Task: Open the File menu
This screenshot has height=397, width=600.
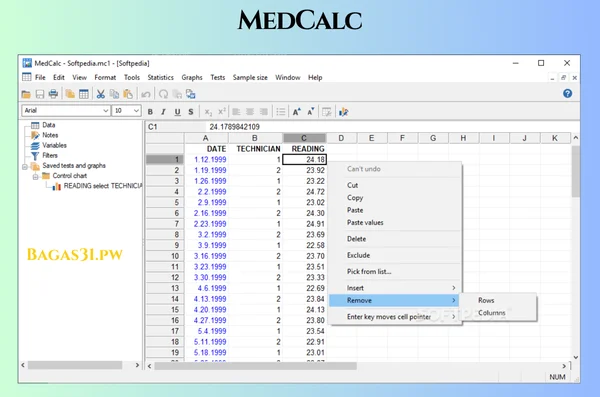Action: coord(40,77)
